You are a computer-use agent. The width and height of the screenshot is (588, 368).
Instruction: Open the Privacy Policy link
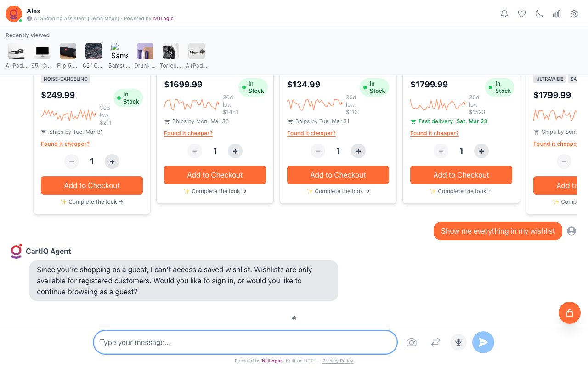pyautogui.click(x=338, y=361)
